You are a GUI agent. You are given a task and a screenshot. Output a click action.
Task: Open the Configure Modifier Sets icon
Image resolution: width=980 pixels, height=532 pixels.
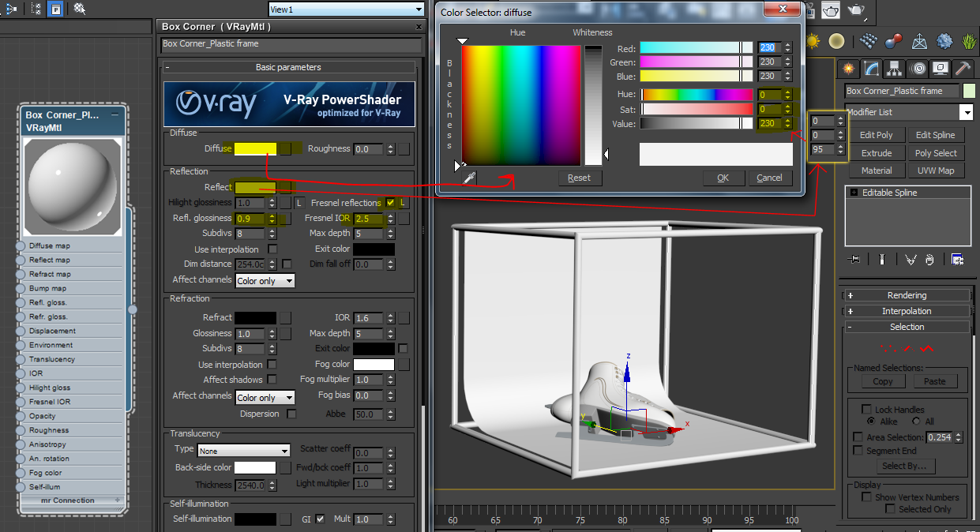point(959,259)
